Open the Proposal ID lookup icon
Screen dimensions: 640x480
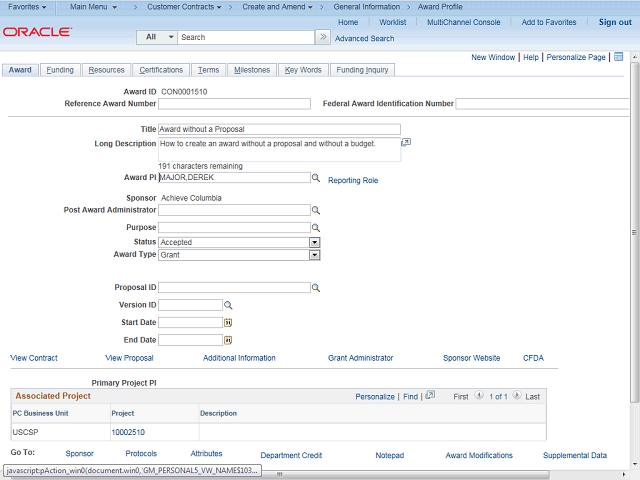click(315, 288)
